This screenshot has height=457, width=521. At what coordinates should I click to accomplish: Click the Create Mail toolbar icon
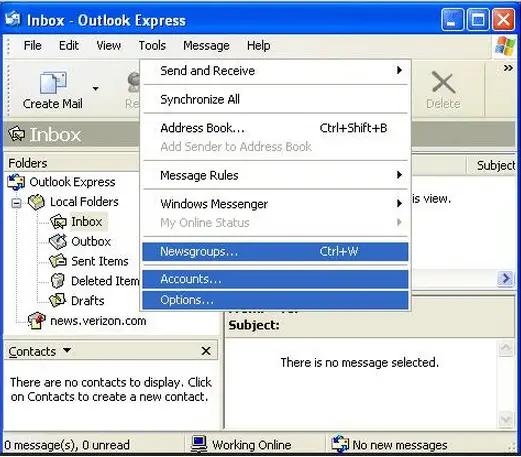[53, 82]
